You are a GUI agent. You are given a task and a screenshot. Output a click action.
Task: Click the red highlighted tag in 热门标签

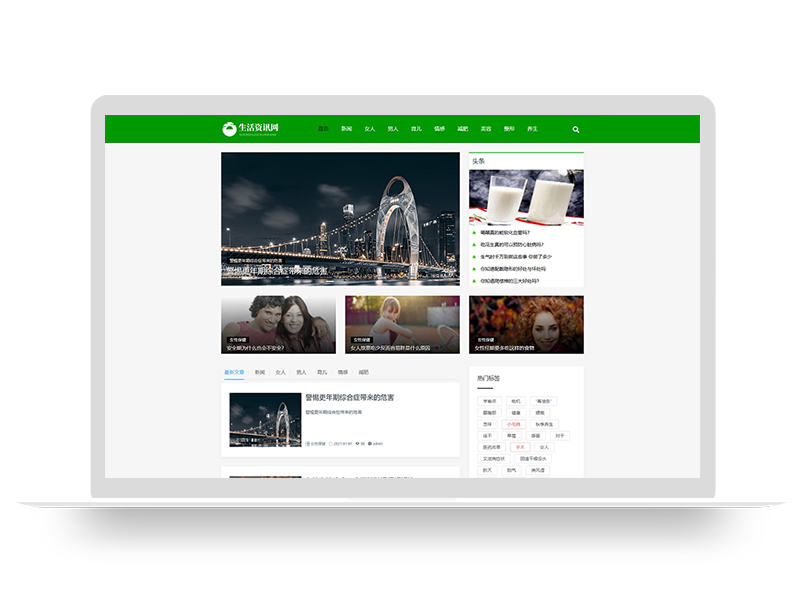pos(513,423)
